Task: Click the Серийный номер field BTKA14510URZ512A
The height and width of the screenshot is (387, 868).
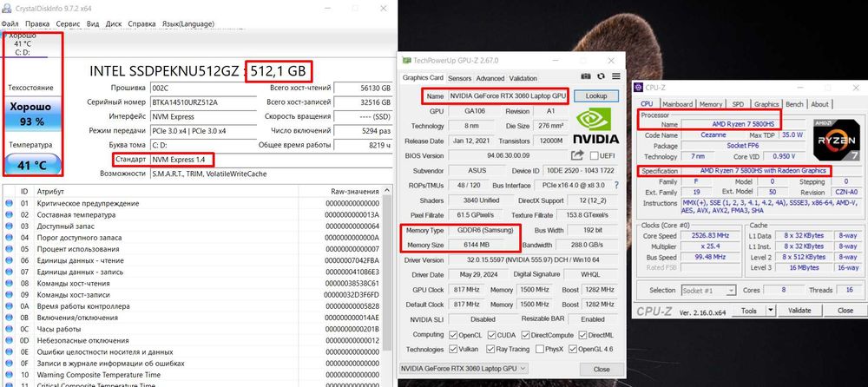Action: 204,102
